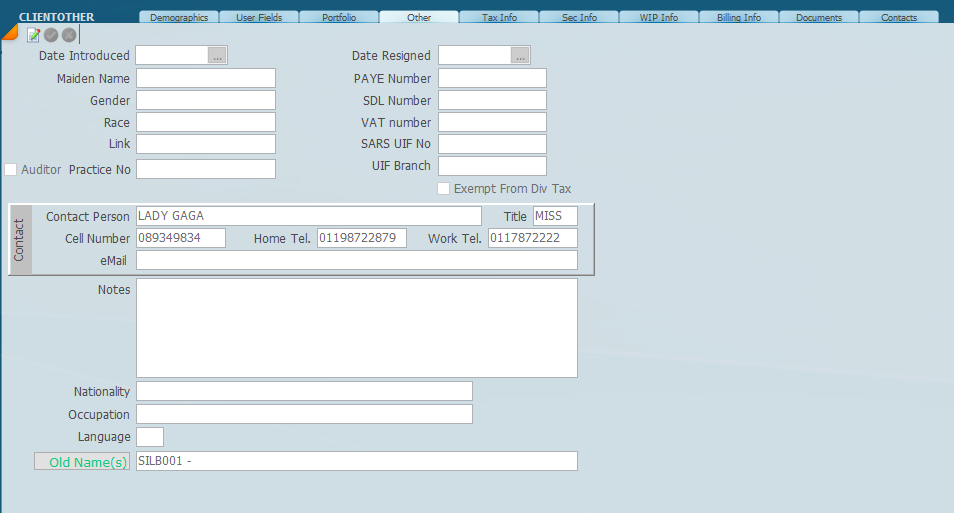Image resolution: width=954 pixels, height=513 pixels.
Task: Go to the Billing Info tab
Action: click(739, 17)
